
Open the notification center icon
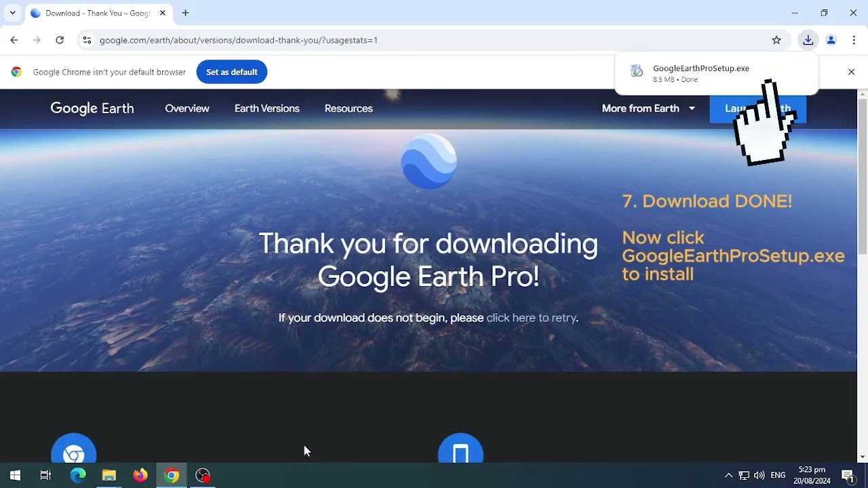pos(848,476)
